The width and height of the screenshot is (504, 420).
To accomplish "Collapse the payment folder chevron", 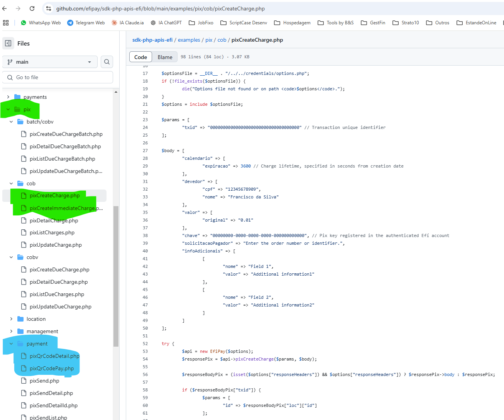I will coord(11,344).
